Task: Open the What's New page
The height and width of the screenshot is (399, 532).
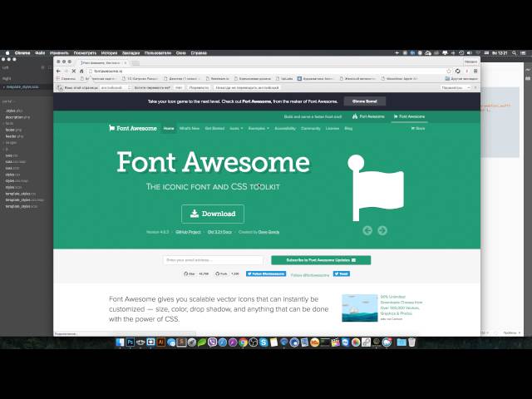Action: tap(190, 128)
